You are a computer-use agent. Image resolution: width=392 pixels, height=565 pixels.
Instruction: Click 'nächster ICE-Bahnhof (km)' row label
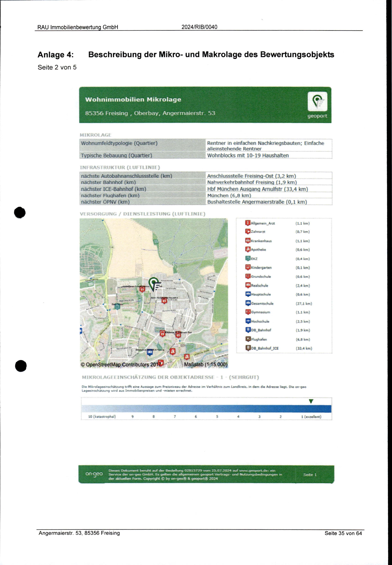coord(113,189)
